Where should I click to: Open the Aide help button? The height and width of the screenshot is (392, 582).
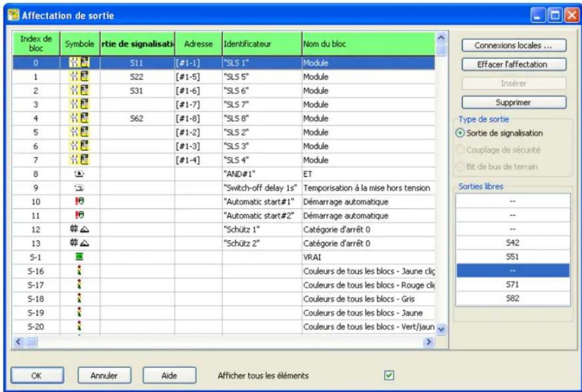click(x=169, y=375)
